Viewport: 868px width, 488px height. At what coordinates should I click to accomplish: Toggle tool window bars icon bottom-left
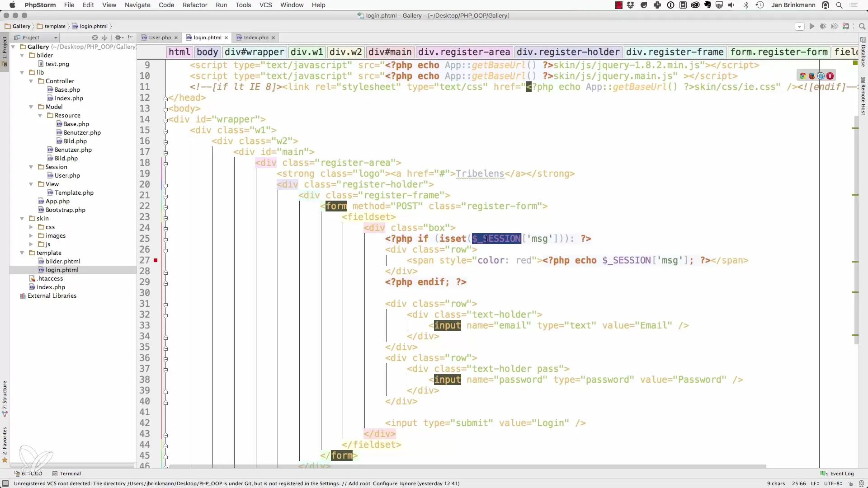(x=5, y=483)
